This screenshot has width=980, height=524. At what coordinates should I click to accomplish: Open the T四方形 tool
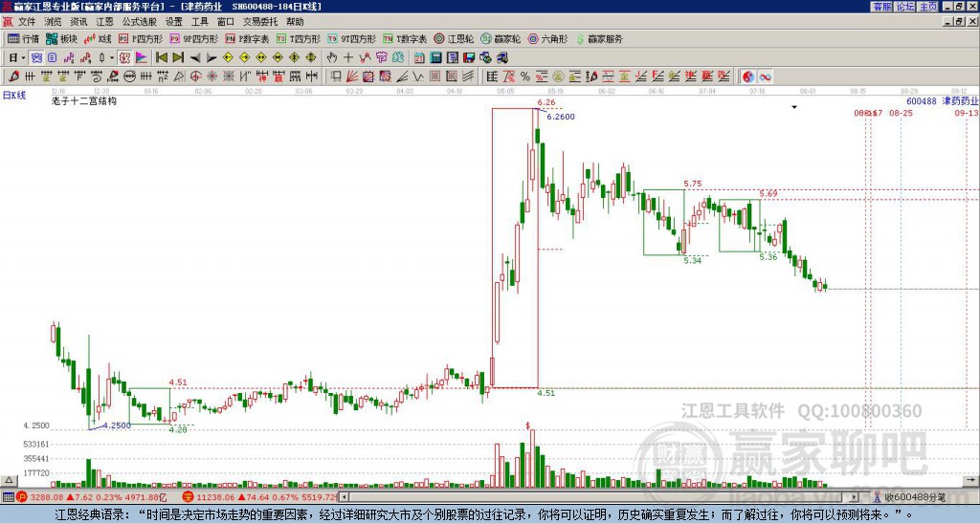(x=299, y=38)
